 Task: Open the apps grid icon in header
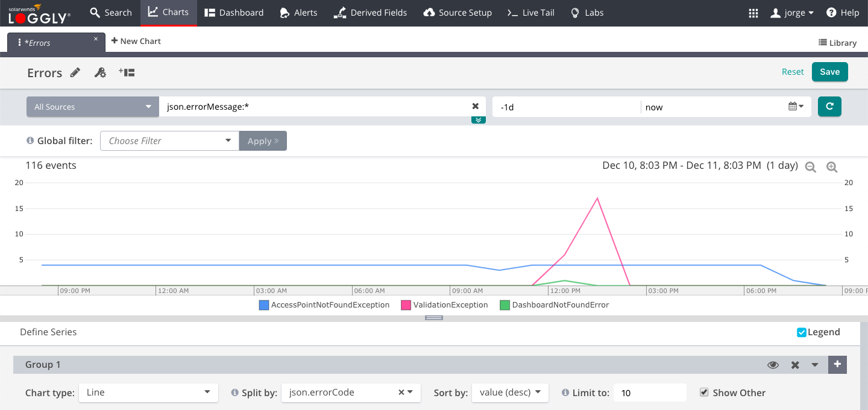click(753, 13)
